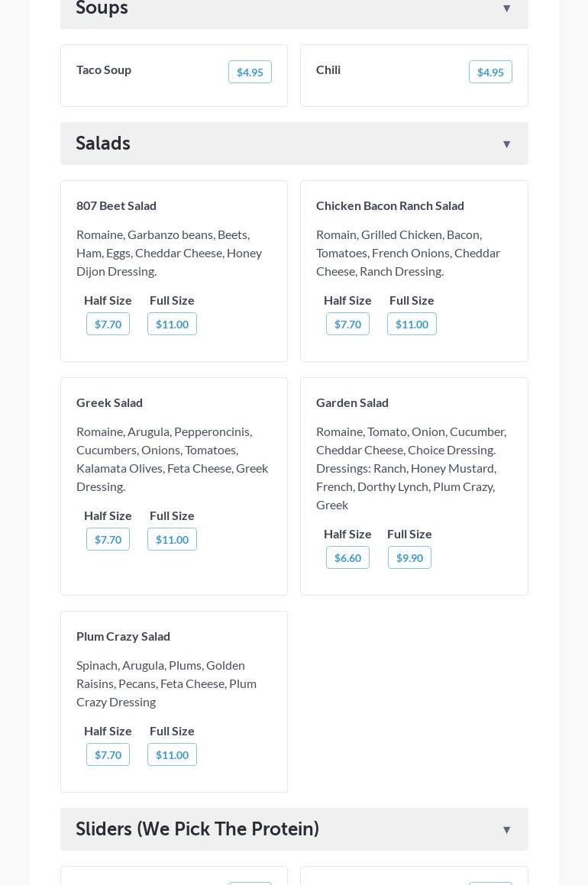Viewport: 588px width, 885px height.
Task: Select Garden Salad full size $9.90
Action: [x=409, y=557]
